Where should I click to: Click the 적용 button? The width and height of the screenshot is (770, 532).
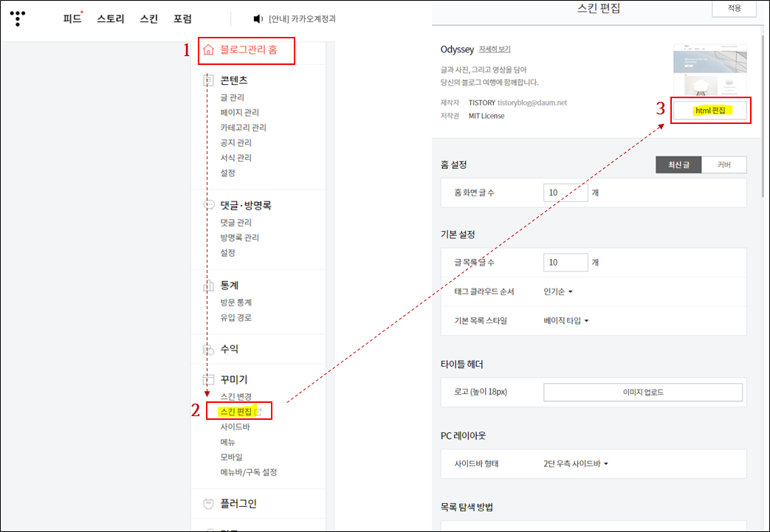click(x=734, y=8)
